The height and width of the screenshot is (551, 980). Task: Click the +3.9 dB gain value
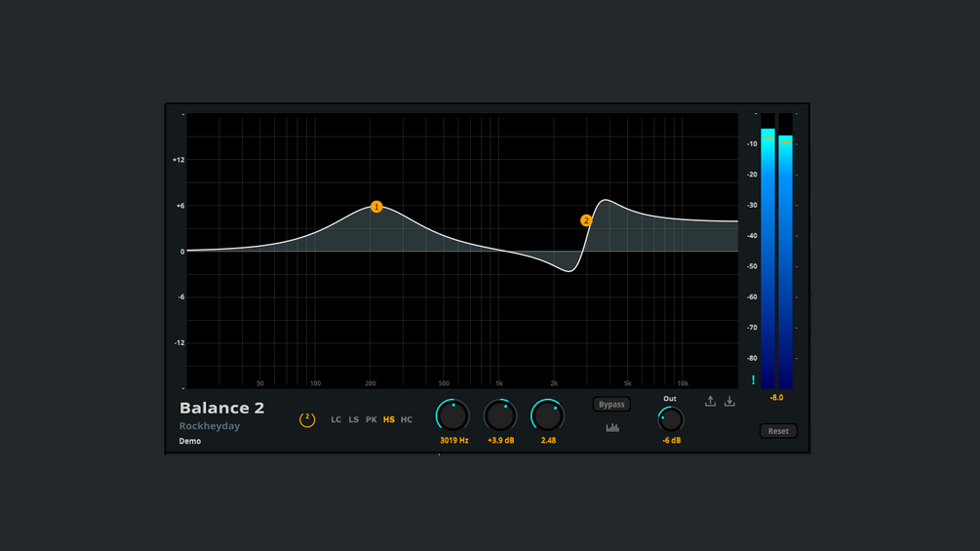tap(500, 441)
